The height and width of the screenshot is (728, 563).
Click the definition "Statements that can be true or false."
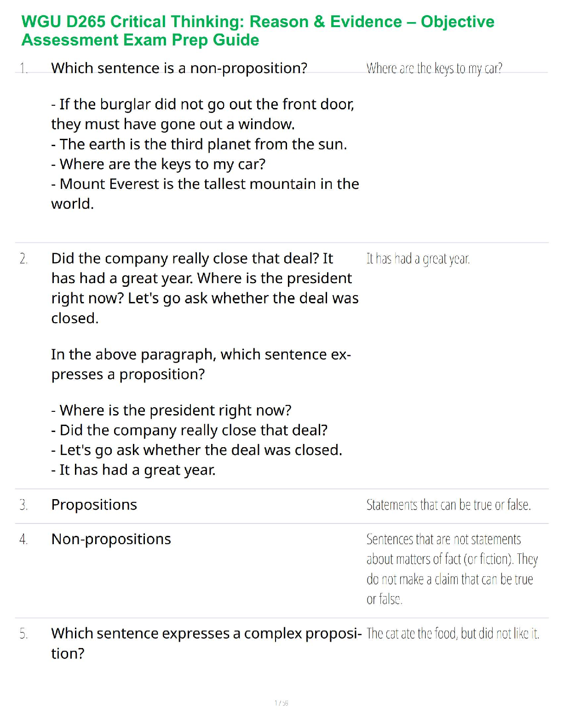448,505
